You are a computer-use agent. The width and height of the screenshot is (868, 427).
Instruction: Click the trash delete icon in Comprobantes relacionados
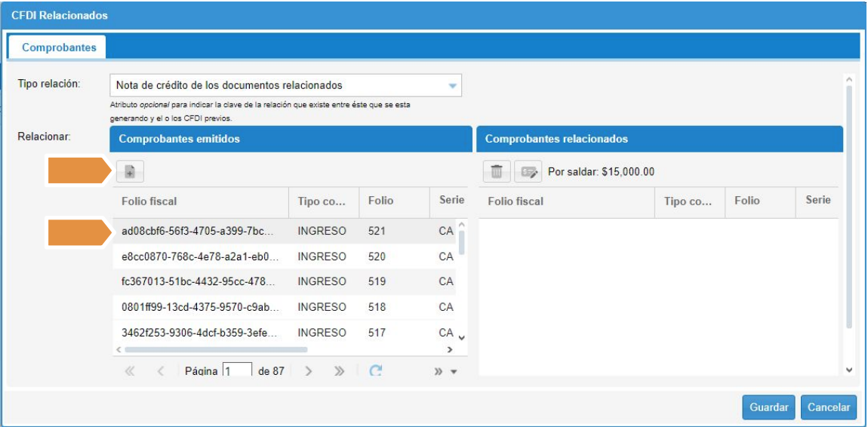tap(497, 172)
